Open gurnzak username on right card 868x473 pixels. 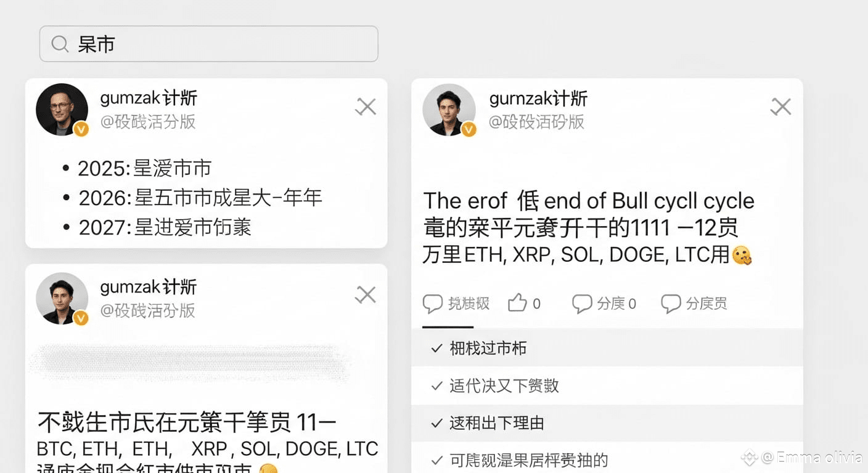(538, 98)
